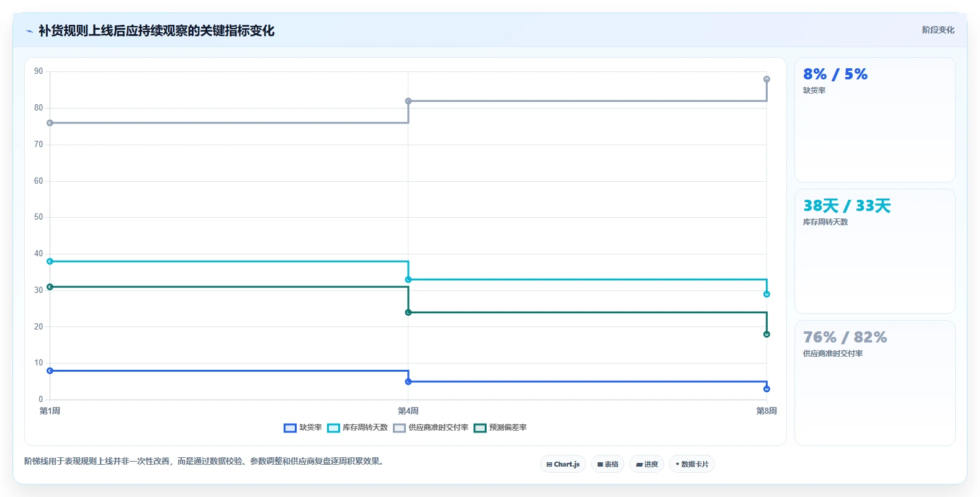Click the 阶段变化 label in header
This screenshot has width=980, height=497.
[x=938, y=30]
